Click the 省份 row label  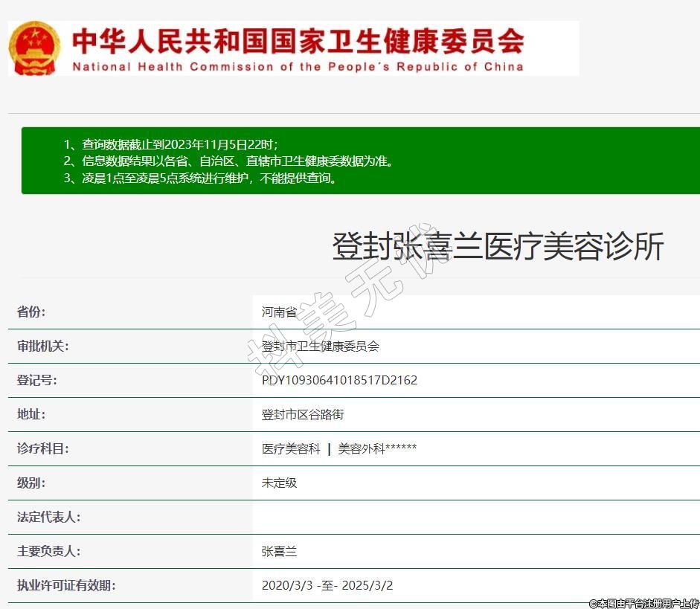click(31, 312)
